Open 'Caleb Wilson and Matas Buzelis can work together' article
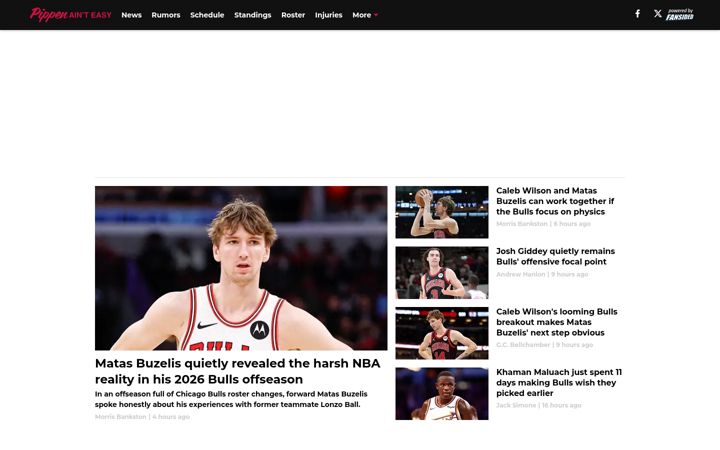 tap(555, 201)
